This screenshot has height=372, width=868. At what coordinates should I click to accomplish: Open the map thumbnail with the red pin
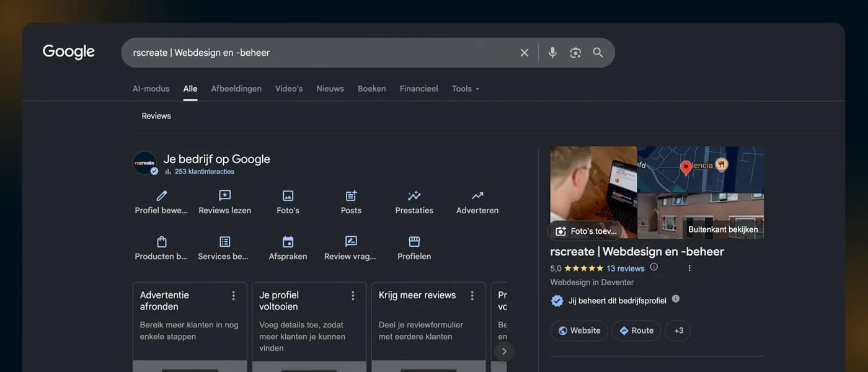tap(701, 169)
